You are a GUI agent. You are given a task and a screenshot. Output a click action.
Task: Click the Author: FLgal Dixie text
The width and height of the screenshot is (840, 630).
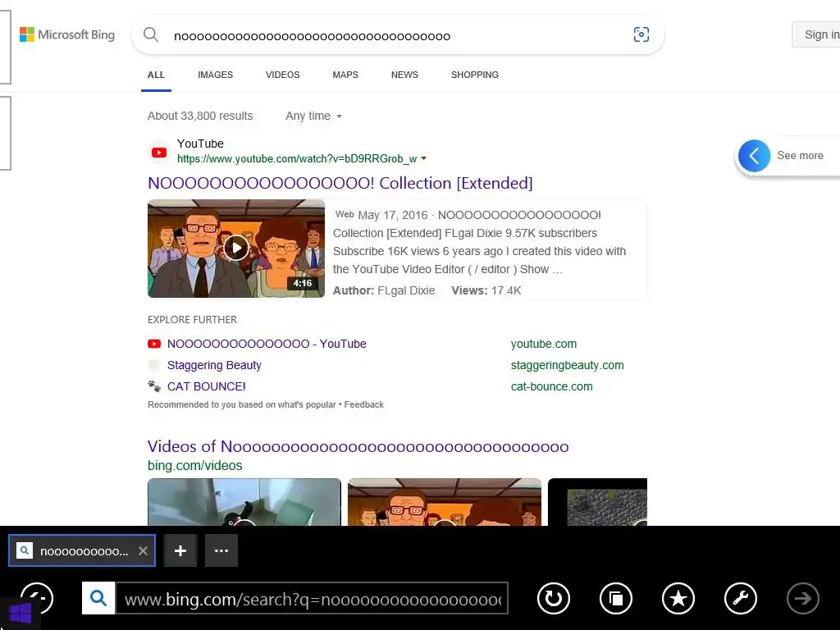coord(384,290)
